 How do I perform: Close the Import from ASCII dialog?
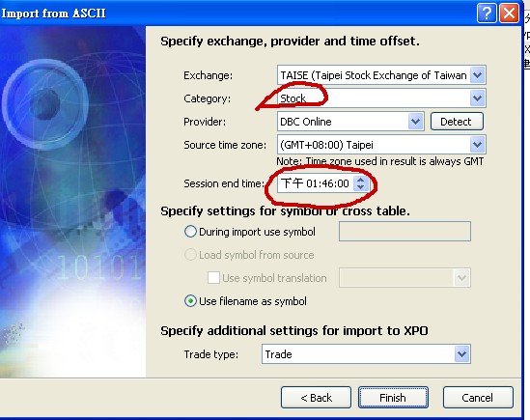tap(509, 14)
